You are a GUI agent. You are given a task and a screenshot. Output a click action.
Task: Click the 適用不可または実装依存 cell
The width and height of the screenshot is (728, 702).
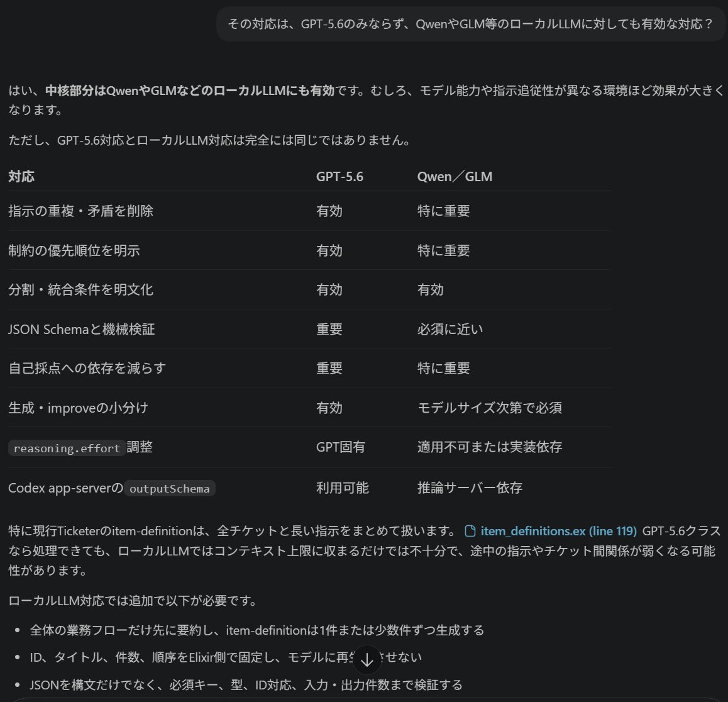pos(490,447)
